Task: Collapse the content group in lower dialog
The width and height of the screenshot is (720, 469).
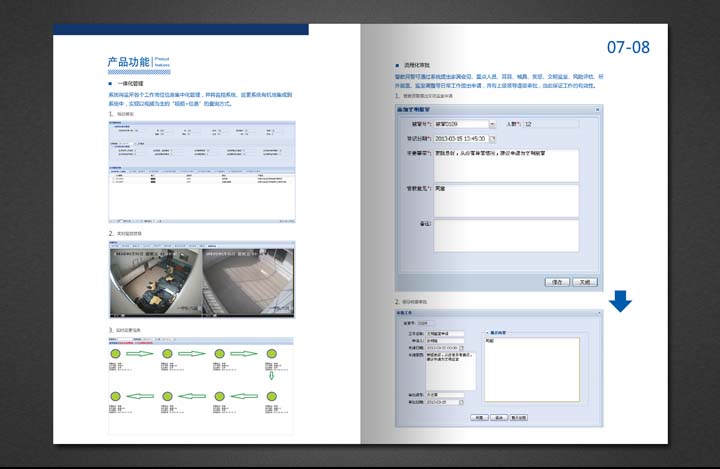Action: coord(485,332)
